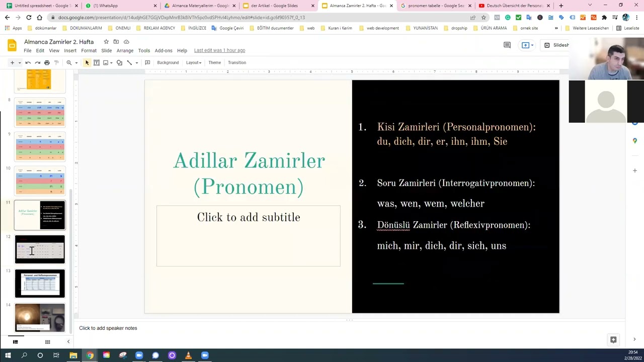Open the comment history icon
644x362 pixels.
tap(507, 45)
